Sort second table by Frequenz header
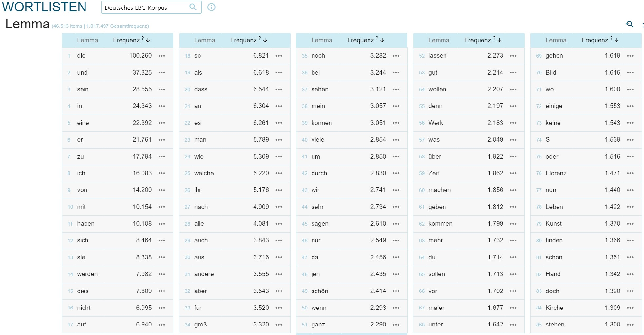This screenshot has height=335, width=644. (249, 40)
